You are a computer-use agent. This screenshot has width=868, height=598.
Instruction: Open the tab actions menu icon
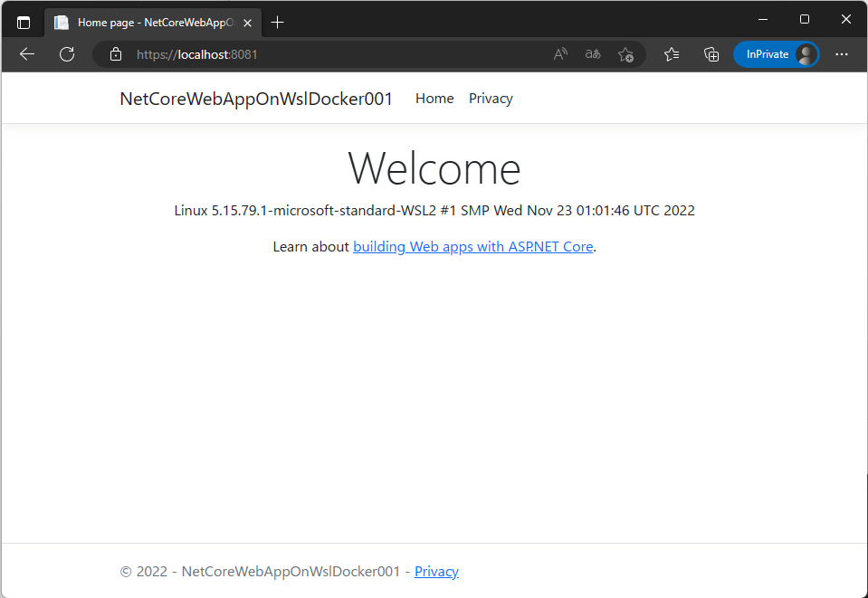[x=24, y=23]
